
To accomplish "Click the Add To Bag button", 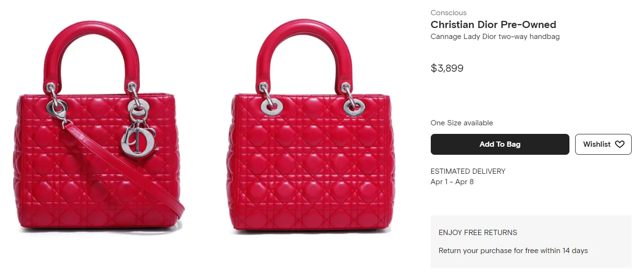I will click(x=500, y=144).
